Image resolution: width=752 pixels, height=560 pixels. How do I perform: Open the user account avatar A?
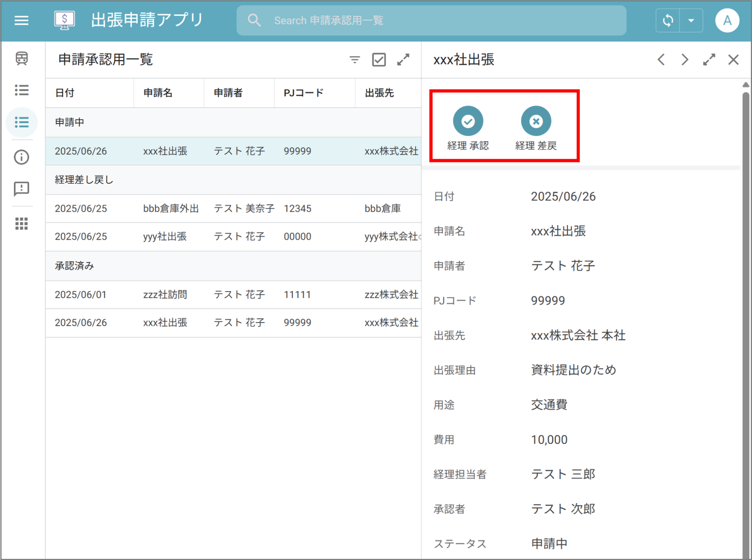coord(727,20)
